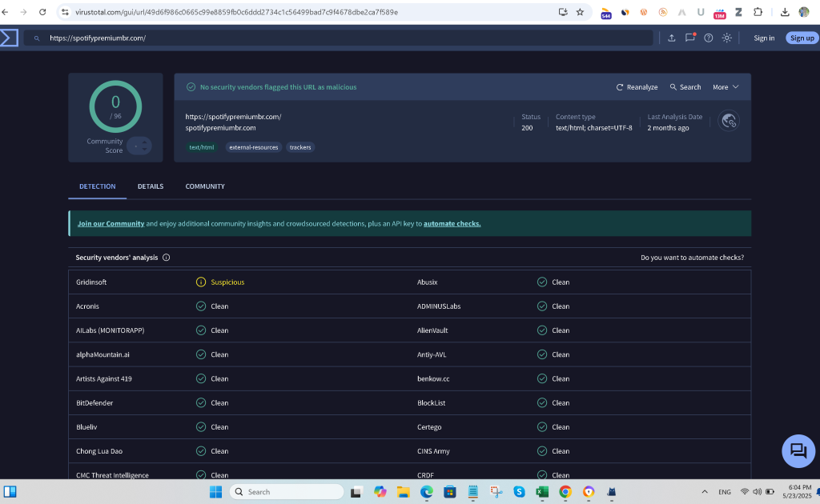Open Skype from the taskbar
The image size is (820, 504).
tap(519, 491)
